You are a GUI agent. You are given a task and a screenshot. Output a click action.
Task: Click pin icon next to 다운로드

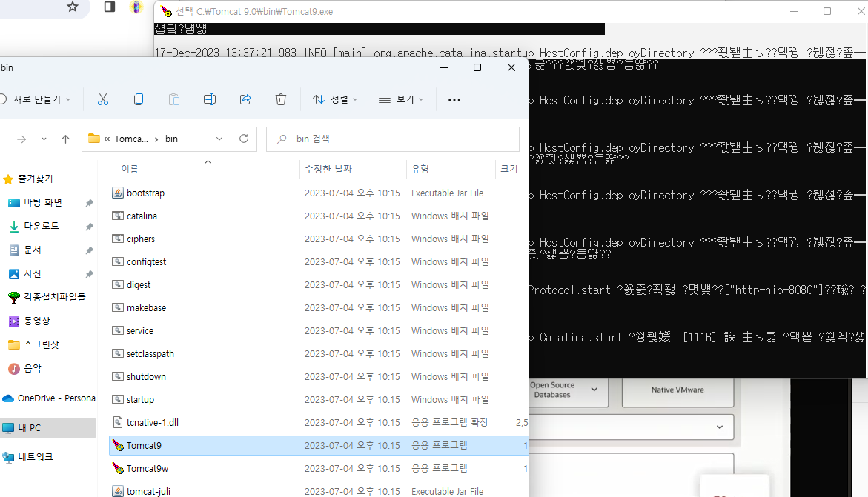[89, 227]
